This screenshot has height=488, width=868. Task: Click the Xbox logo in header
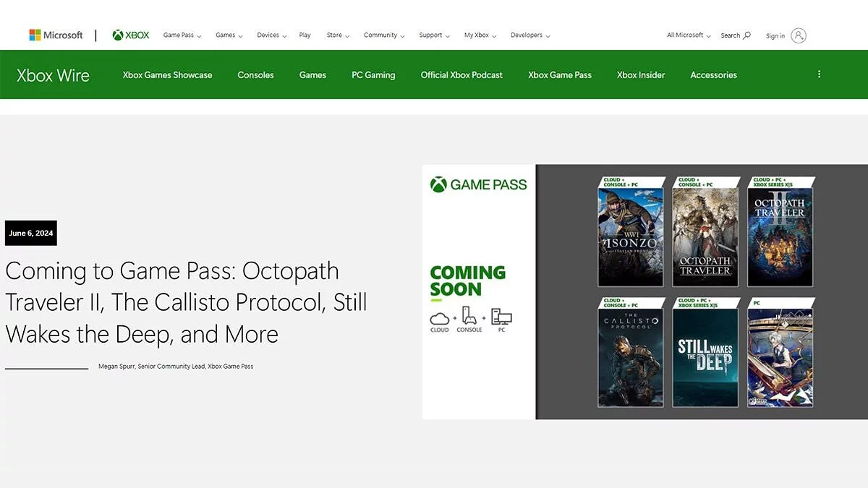[x=131, y=35]
